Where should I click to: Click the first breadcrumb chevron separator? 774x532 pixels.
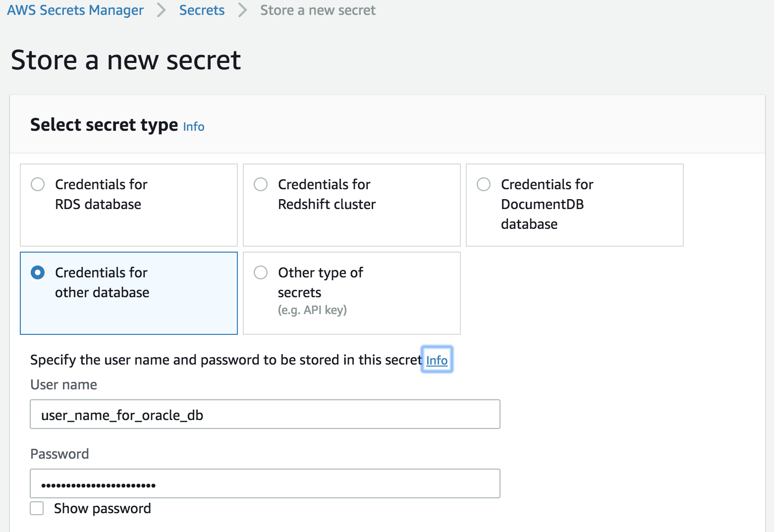162,10
